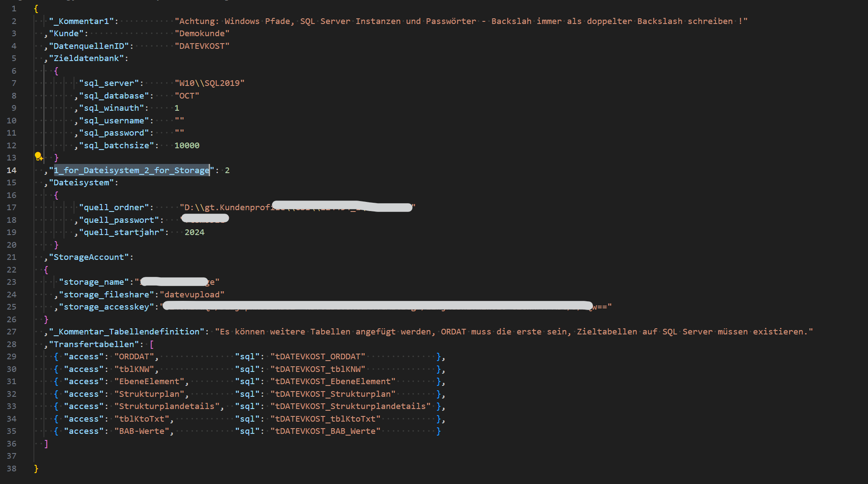
Task: Click the closing square bracket on line 36
Action: point(46,444)
